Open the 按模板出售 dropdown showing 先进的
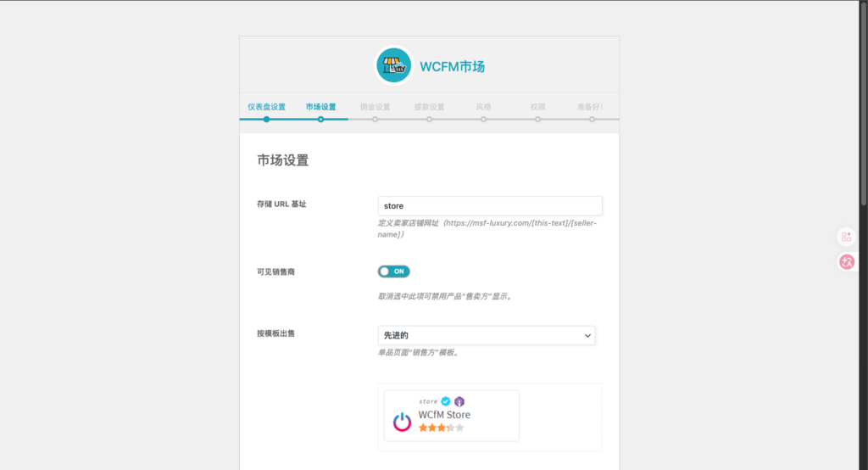Image resolution: width=868 pixels, height=470 pixels. coord(487,335)
